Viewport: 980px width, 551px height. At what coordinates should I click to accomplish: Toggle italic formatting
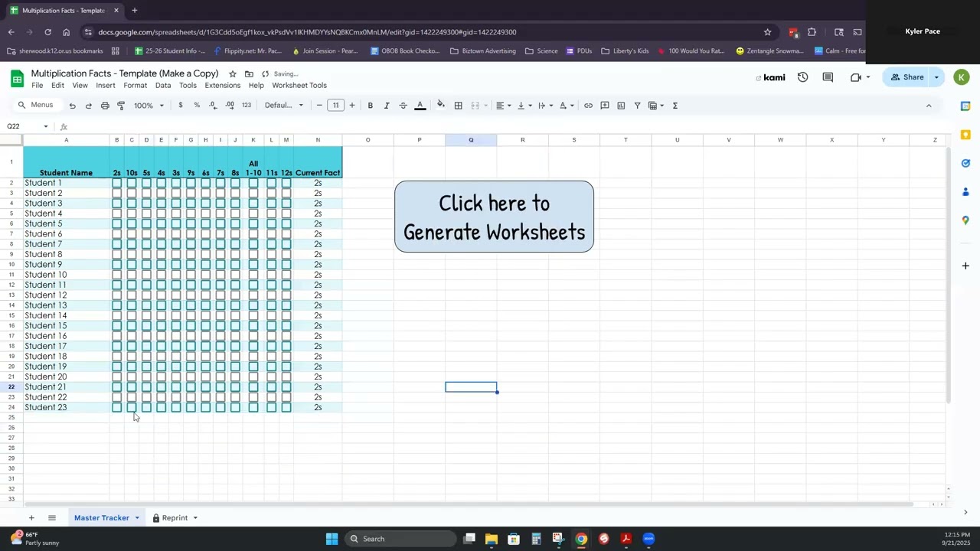coord(387,106)
